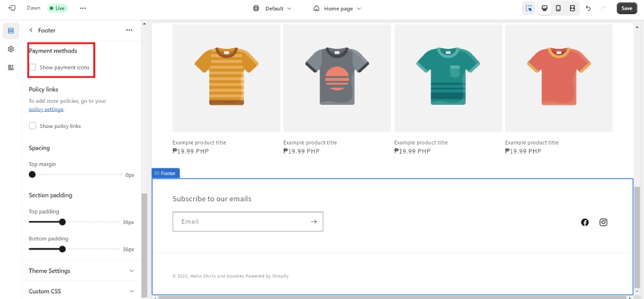Click the home icon beside Home page

[316, 8]
